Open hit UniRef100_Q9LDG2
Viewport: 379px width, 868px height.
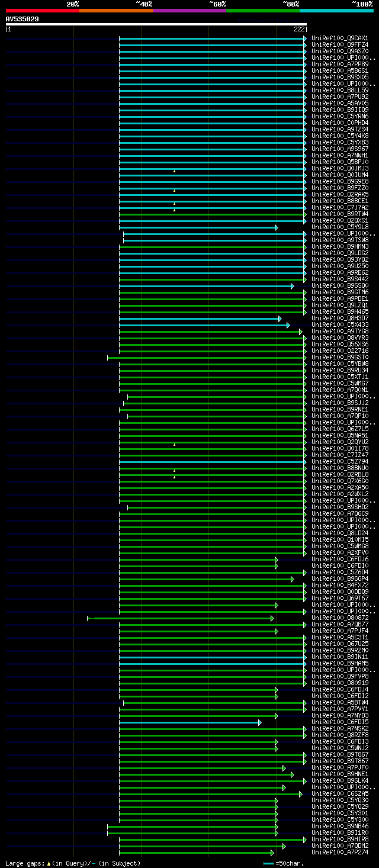click(340, 253)
